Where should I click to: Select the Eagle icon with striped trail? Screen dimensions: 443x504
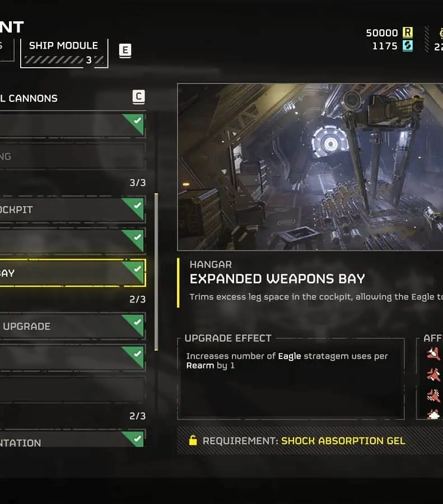point(433,396)
